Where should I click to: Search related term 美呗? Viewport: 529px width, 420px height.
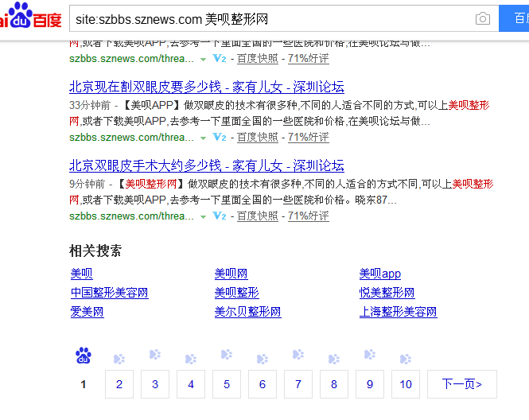(82, 274)
